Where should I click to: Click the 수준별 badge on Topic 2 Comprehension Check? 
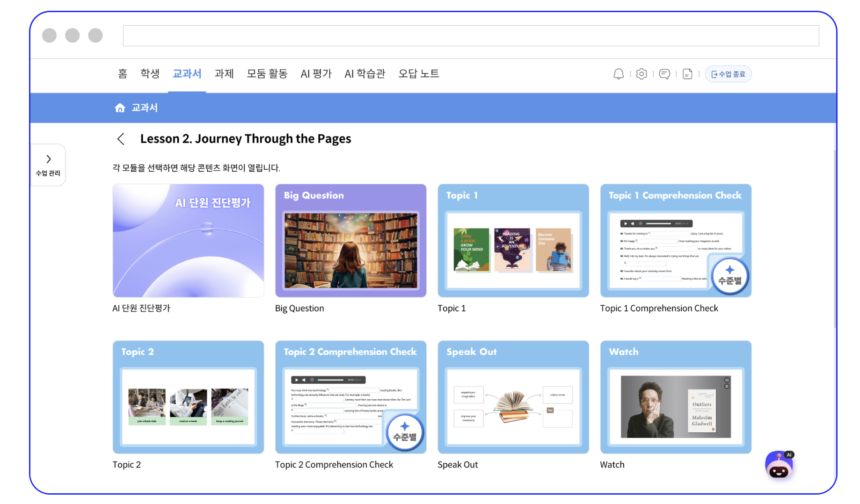click(x=405, y=432)
